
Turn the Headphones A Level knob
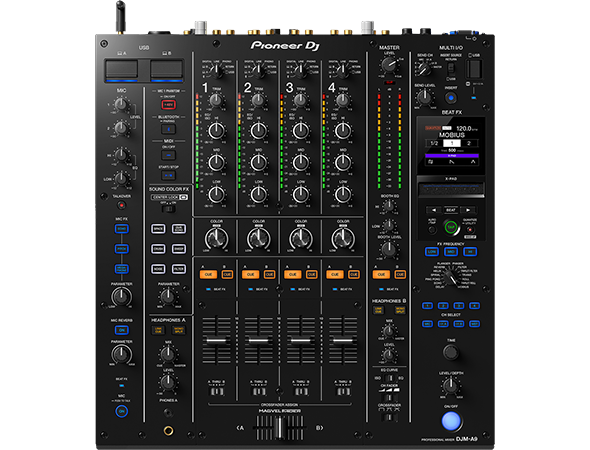tap(168, 382)
